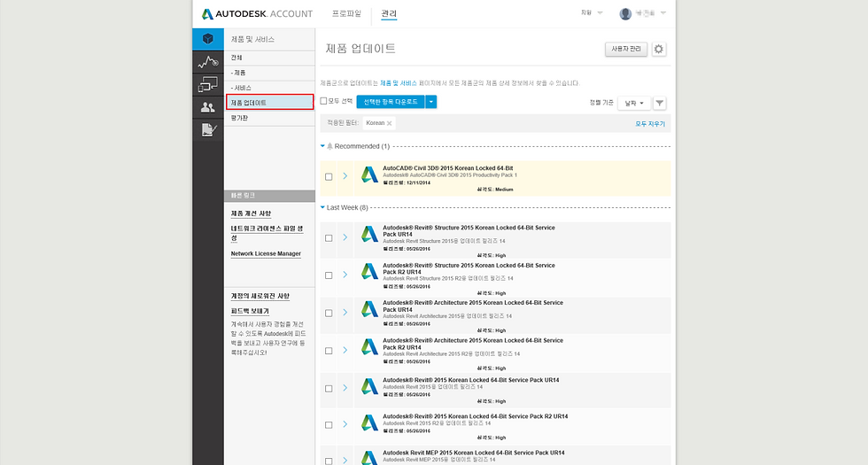This screenshot has height=465, width=868.
Task: Check Revit Structure Service Pack UR14
Action: 329,238
